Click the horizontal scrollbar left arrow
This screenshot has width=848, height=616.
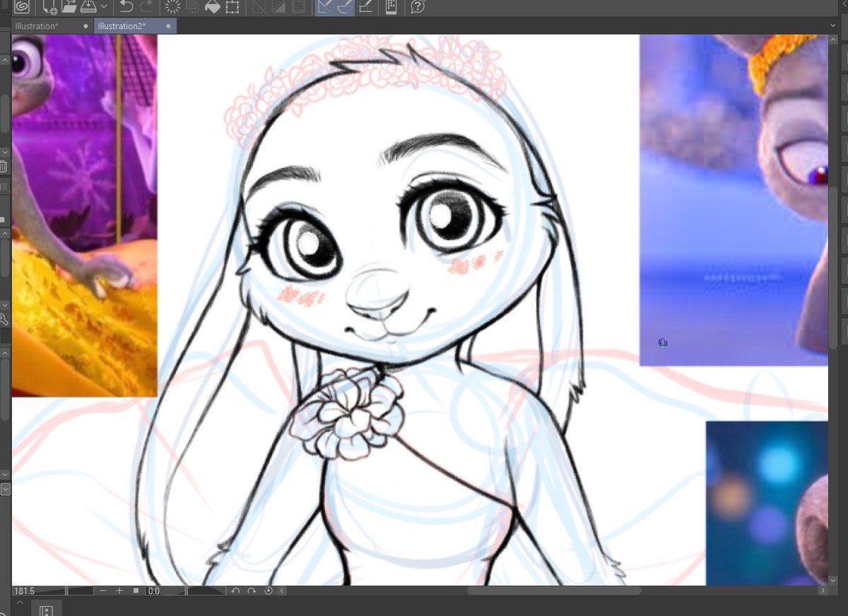tap(283, 591)
